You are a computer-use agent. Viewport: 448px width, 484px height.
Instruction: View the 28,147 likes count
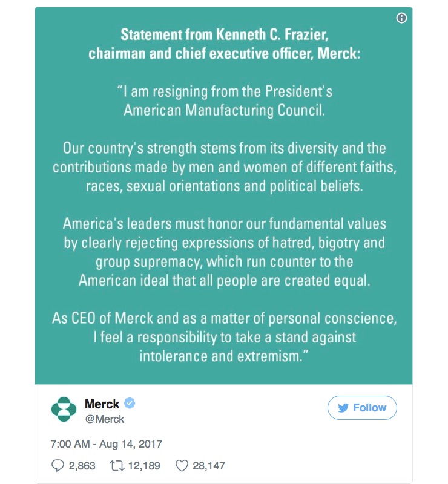coord(209,465)
